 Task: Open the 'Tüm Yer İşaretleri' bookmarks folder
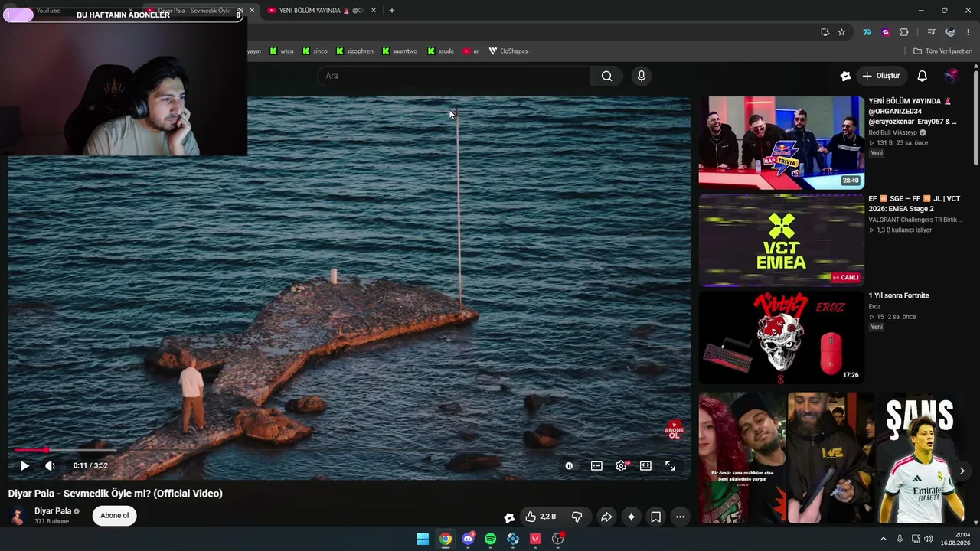click(943, 51)
